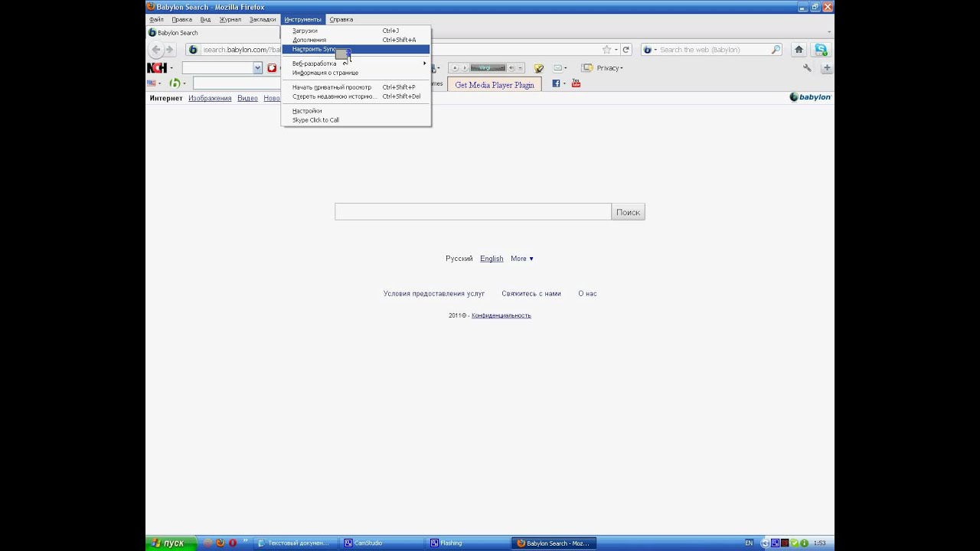The width and height of the screenshot is (980, 551).
Task: Click the plus icon at toolbar end
Action: click(826, 68)
